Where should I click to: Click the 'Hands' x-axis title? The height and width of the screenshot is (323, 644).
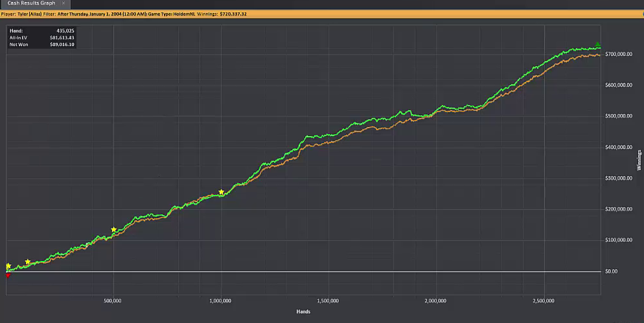pos(303,312)
